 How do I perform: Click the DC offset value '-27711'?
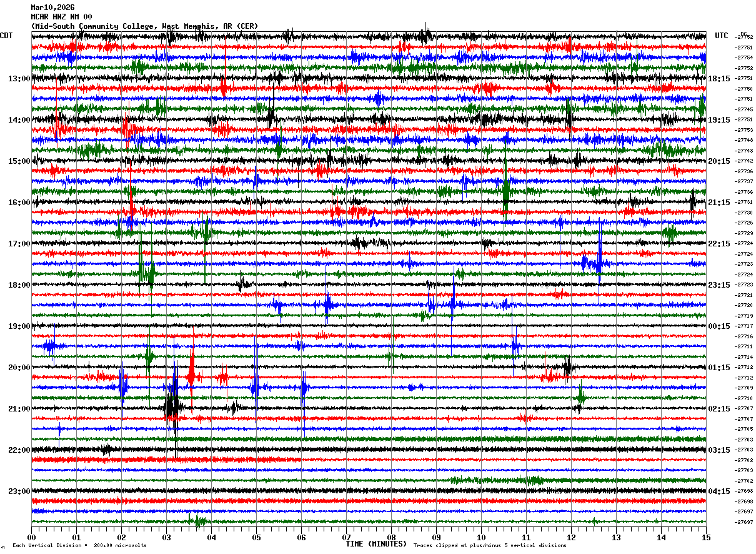coord(744,347)
